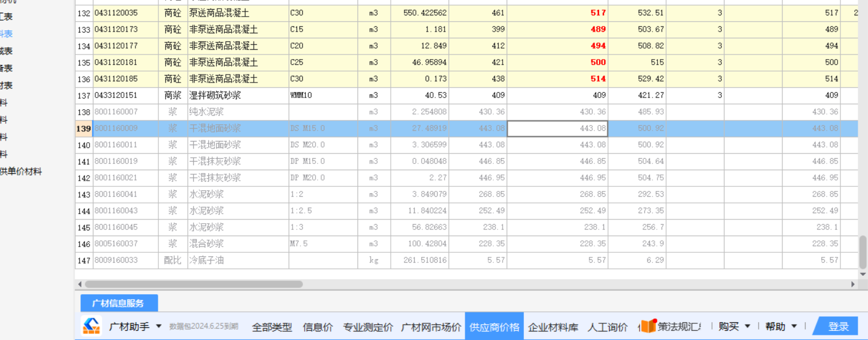
Task: Go to the 人工询价 tab
Action: pyautogui.click(x=608, y=327)
